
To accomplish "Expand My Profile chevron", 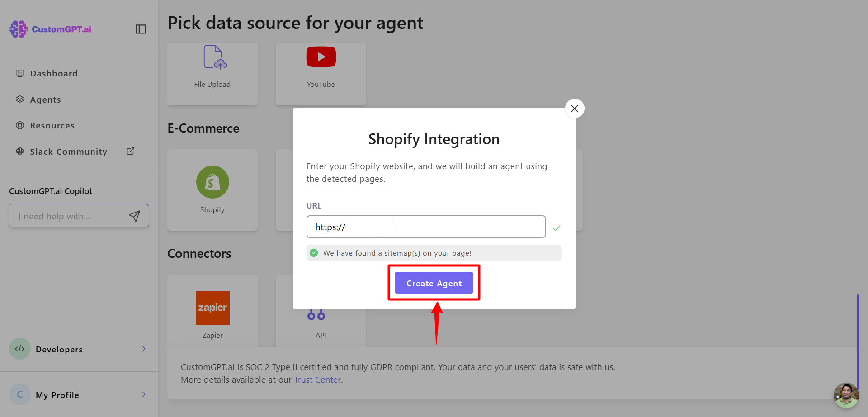I will pos(144,394).
